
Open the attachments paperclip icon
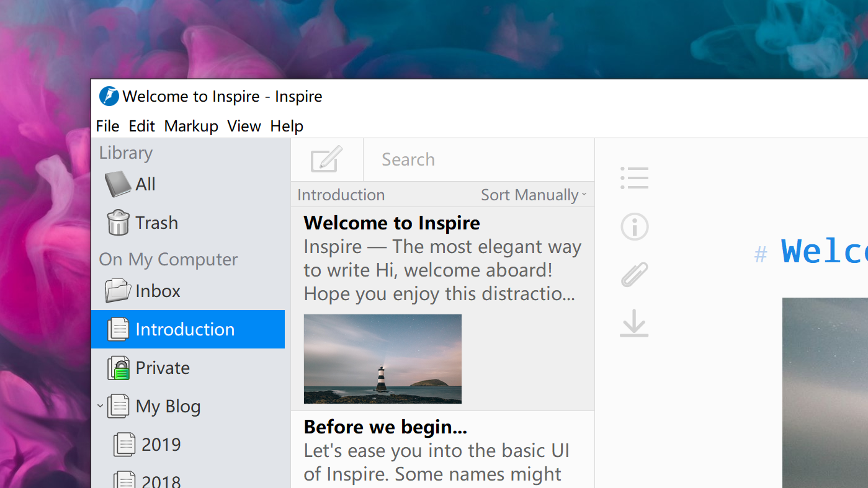[x=634, y=275]
